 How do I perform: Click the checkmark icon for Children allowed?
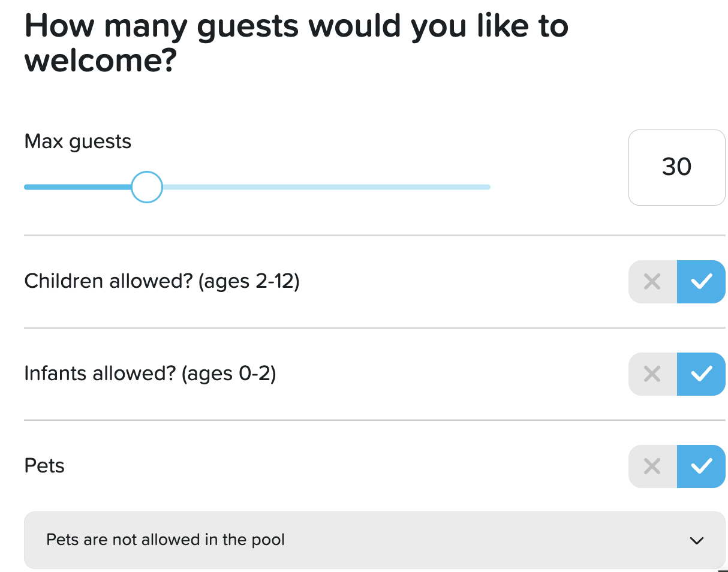point(701,281)
